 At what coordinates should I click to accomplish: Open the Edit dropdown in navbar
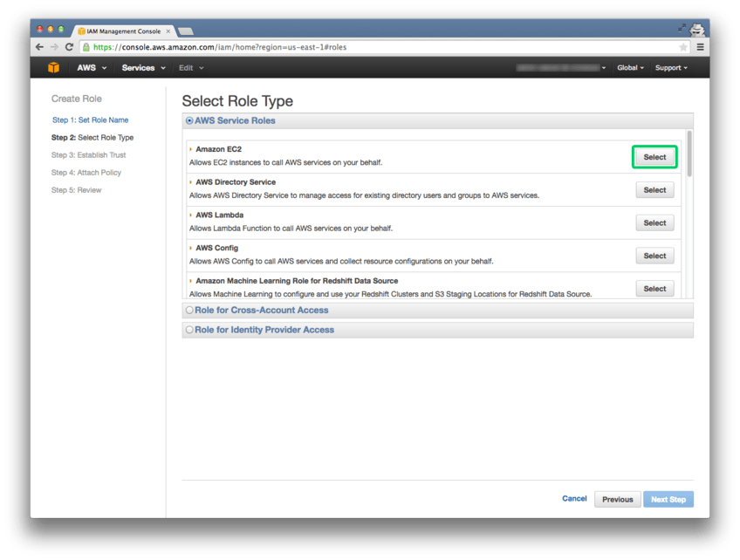(x=191, y=68)
